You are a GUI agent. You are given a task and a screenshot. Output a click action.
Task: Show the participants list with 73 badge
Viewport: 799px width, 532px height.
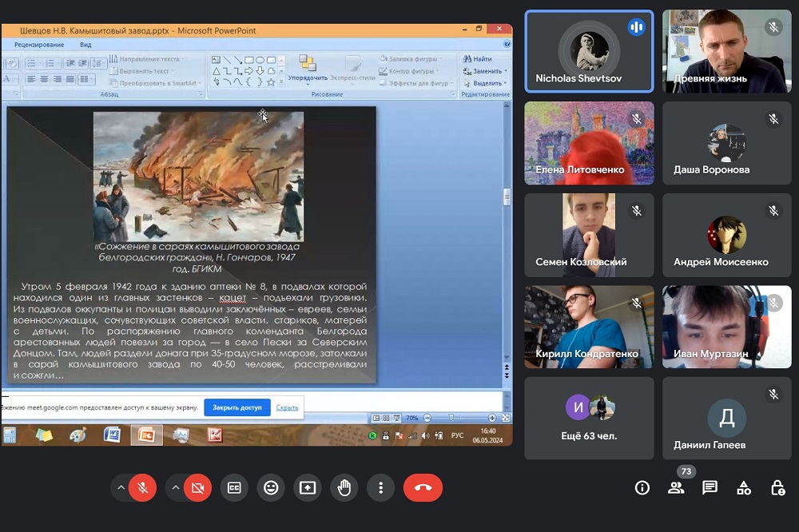pos(676,487)
